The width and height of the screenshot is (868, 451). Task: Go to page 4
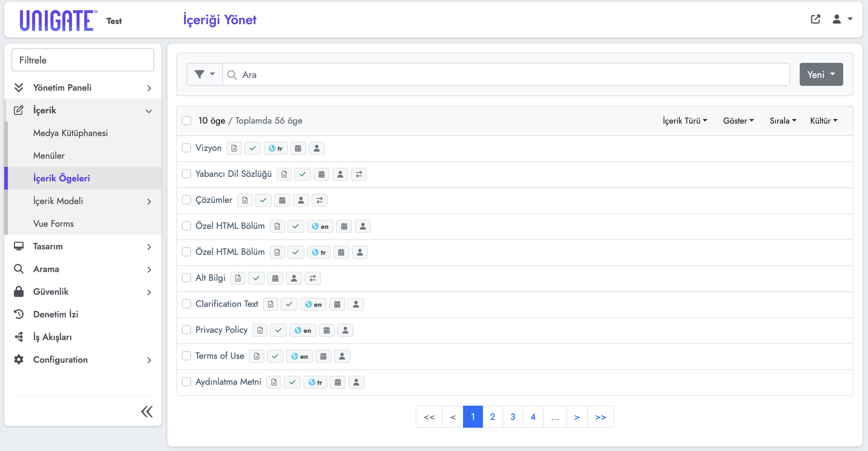point(533,417)
